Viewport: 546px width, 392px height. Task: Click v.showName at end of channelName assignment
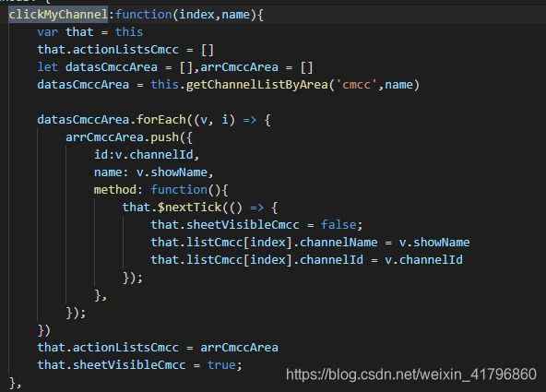pos(434,242)
